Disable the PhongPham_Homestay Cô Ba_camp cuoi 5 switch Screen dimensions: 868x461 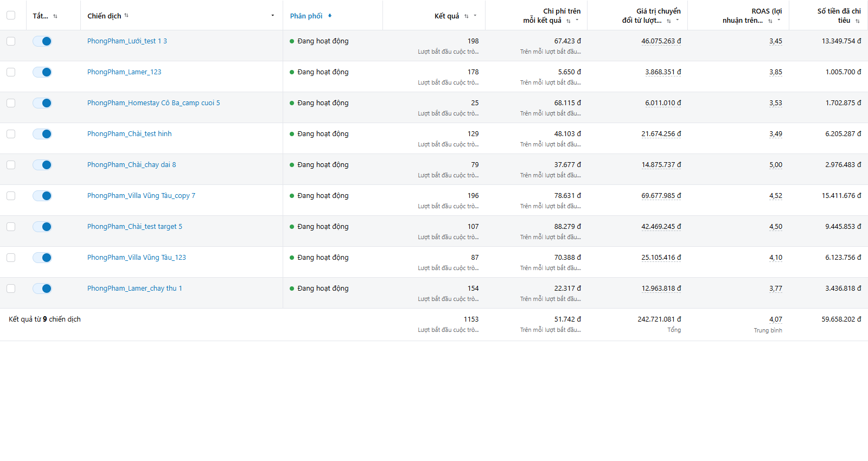tap(42, 103)
